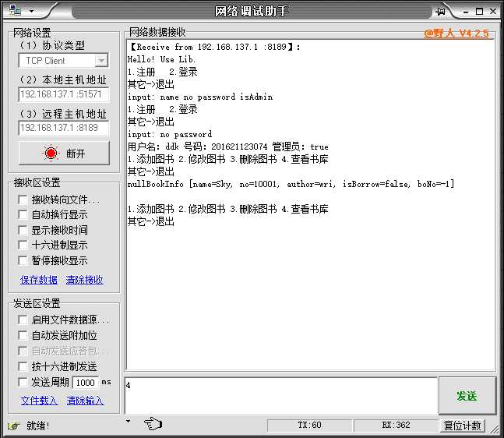Click the 就绪! status text

coord(37,426)
